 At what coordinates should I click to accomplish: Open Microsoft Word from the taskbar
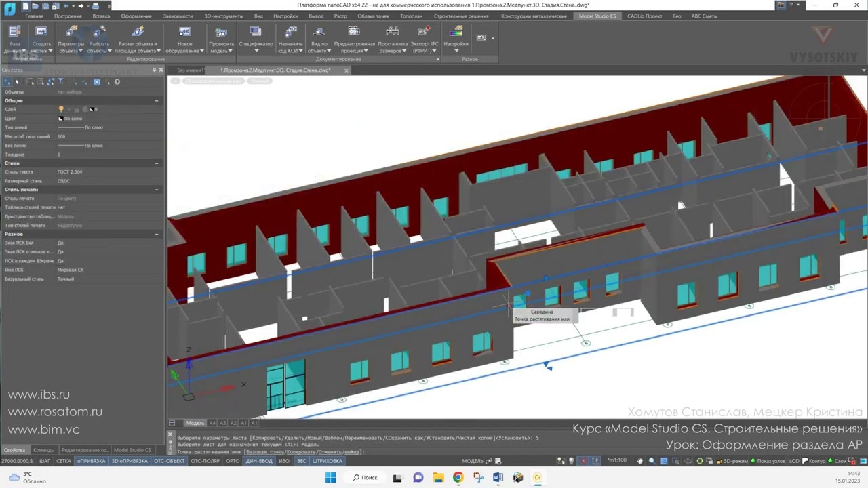pos(498,477)
